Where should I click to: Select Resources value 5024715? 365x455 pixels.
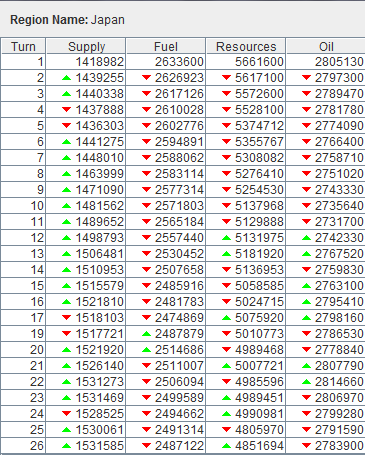pyautogui.click(x=259, y=302)
